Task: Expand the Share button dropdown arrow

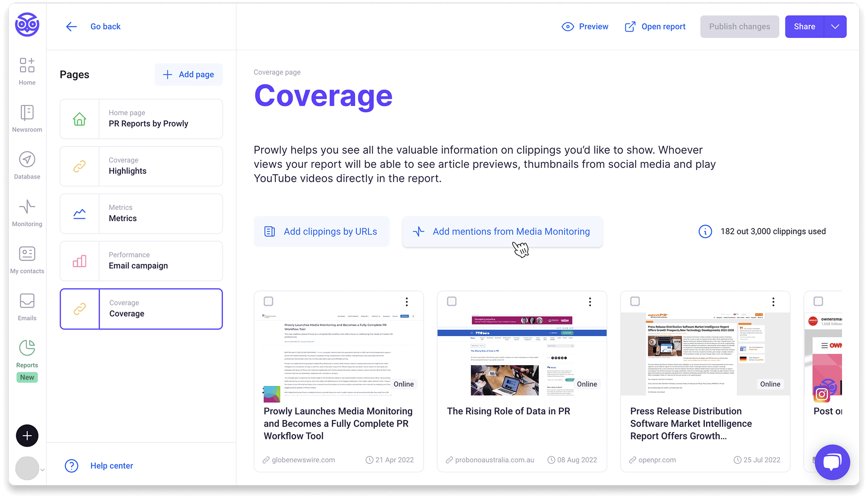Action: tap(835, 26)
